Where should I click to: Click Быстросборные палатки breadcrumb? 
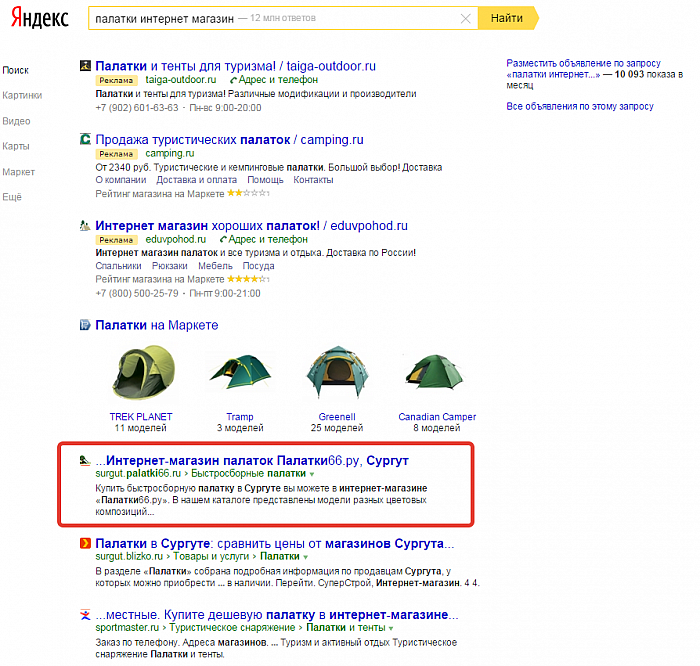coord(249,474)
